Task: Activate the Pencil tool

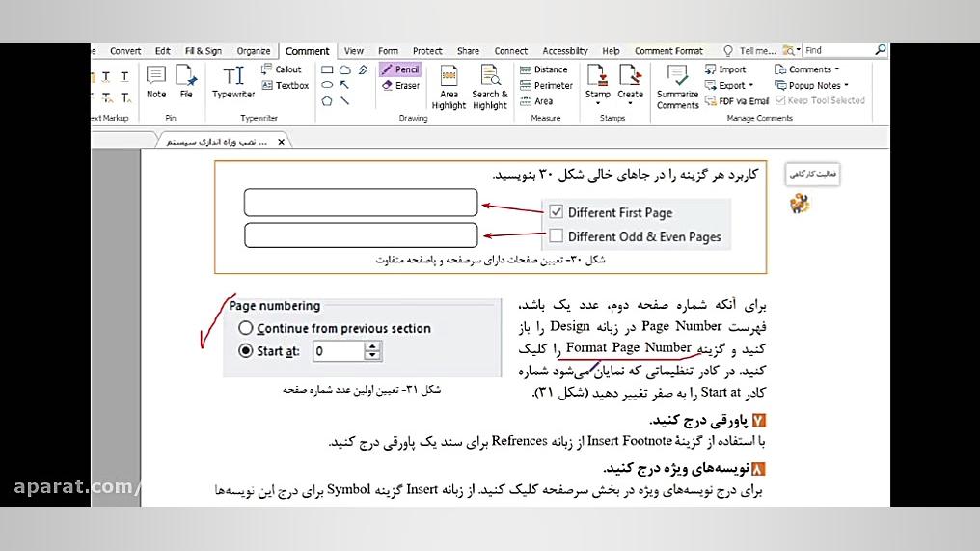Action: pyautogui.click(x=400, y=69)
